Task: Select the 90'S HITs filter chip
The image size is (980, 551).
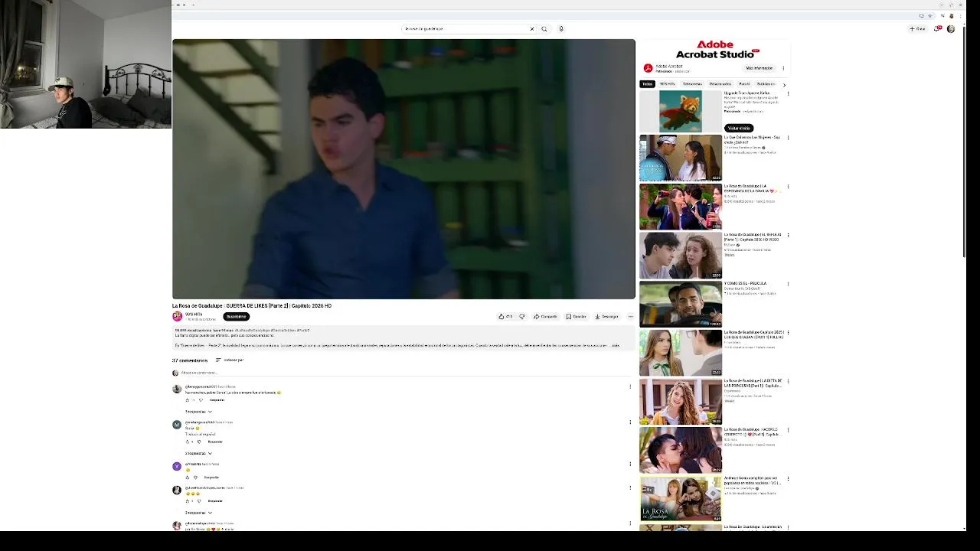Action: 668,84
